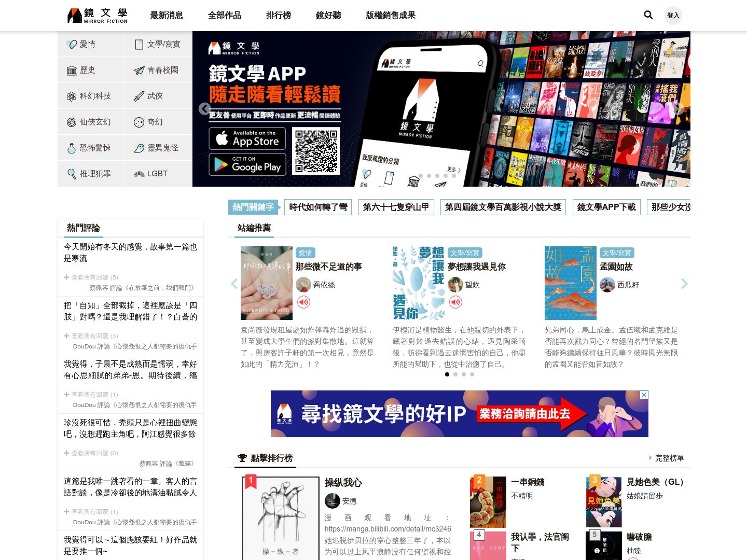Select the 歷史 category

tap(91, 70)
